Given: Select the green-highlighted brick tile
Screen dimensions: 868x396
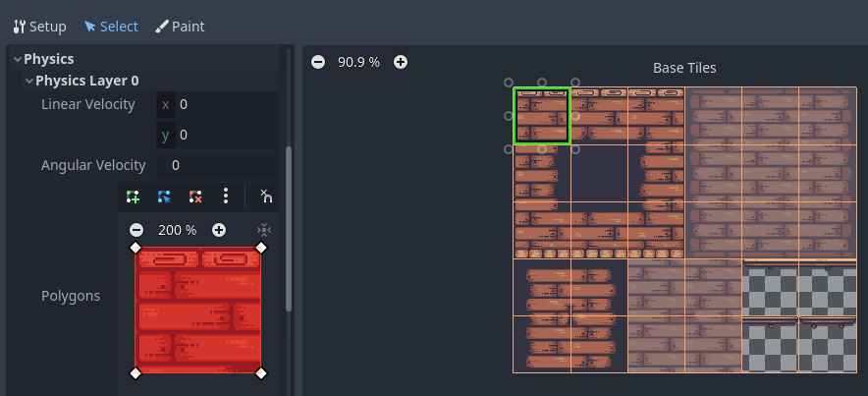Looking at the screenshot, I should click(x=542, y=116).
